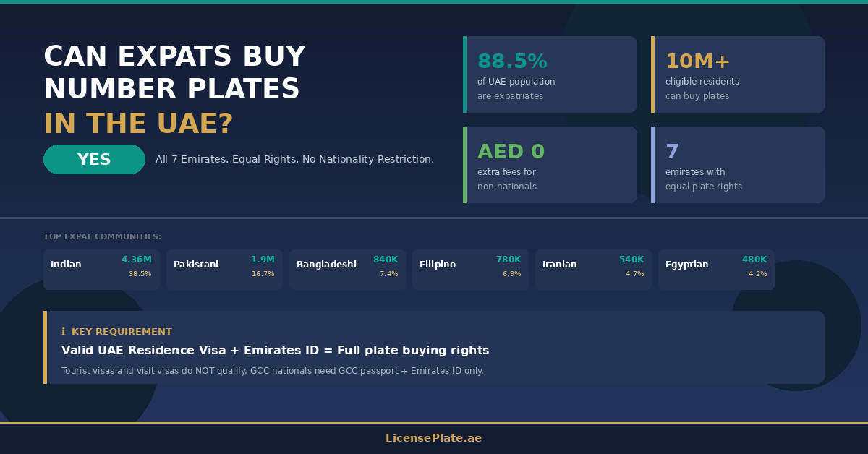The height and width of the screenshot is (454, 868).
Task: Open the LicensePlate.ae footer link
Action: 433,438
